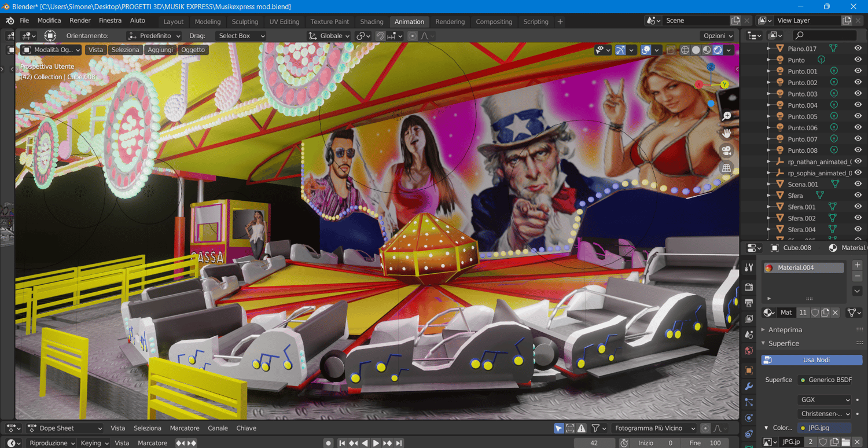The width and height of the screenshot is (868, 448).
Task: Open the Modifica menu
Action: pyautogui.click(x=49, y=20)
